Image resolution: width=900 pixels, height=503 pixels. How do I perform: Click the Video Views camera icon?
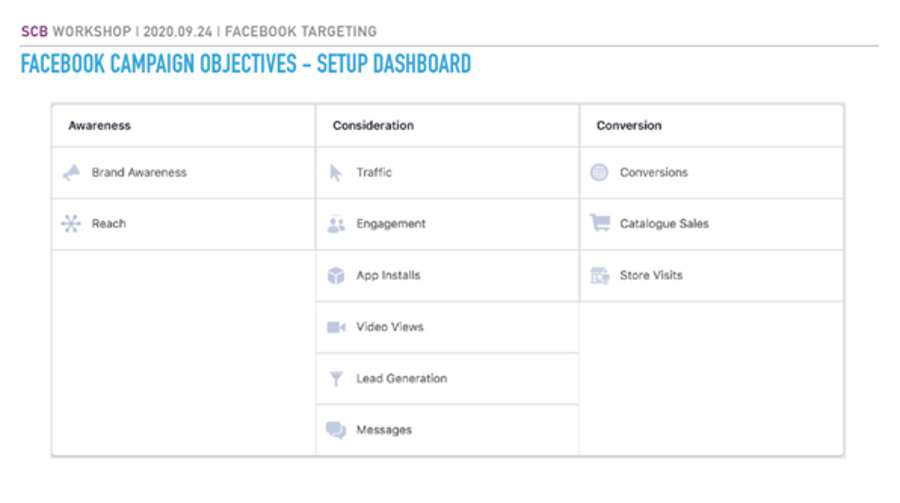(336, 327)
